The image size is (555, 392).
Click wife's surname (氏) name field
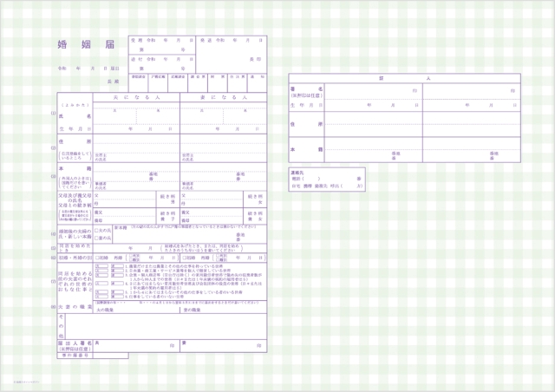pos(202,116)
